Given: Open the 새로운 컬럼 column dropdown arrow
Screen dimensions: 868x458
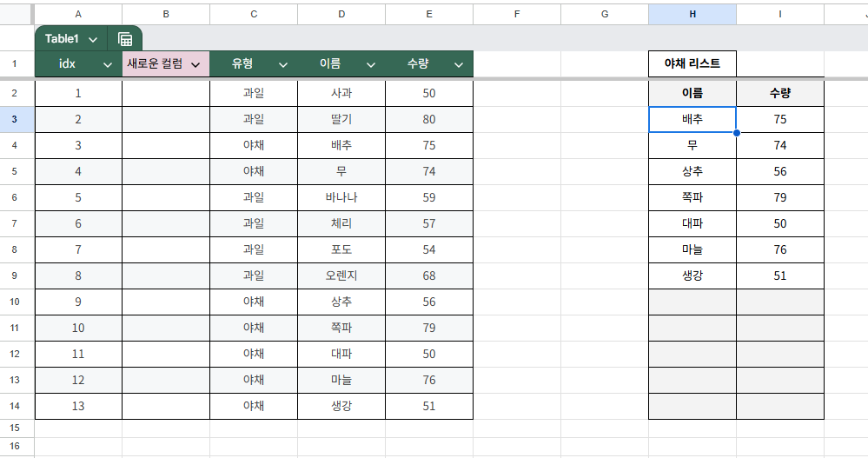Looking at the screenshot, I should [195, 65].
